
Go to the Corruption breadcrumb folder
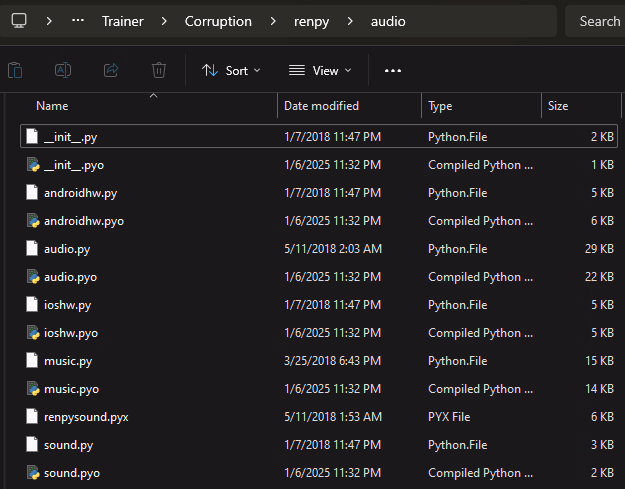[218, 21]
